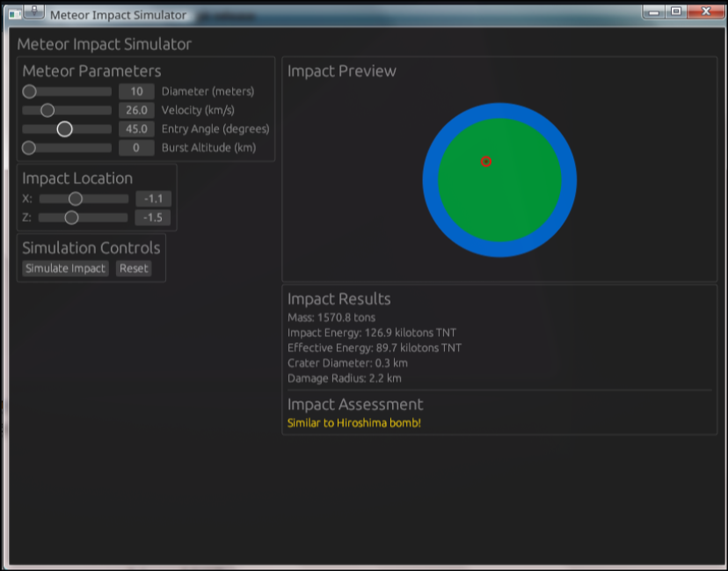Click the Velocity slider handle
This screenshot has height=571, width=728.
click(47, 110)
